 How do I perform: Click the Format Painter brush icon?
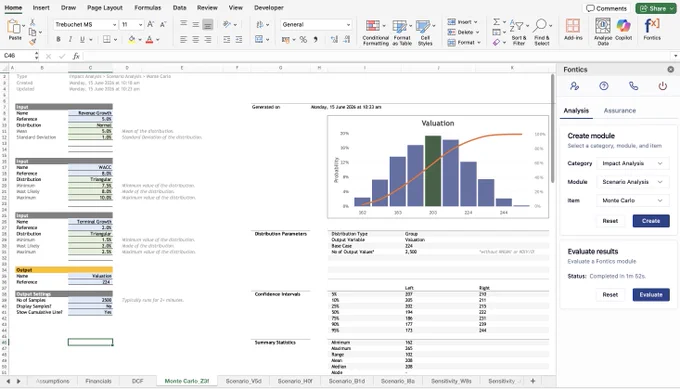pos(33,42)
